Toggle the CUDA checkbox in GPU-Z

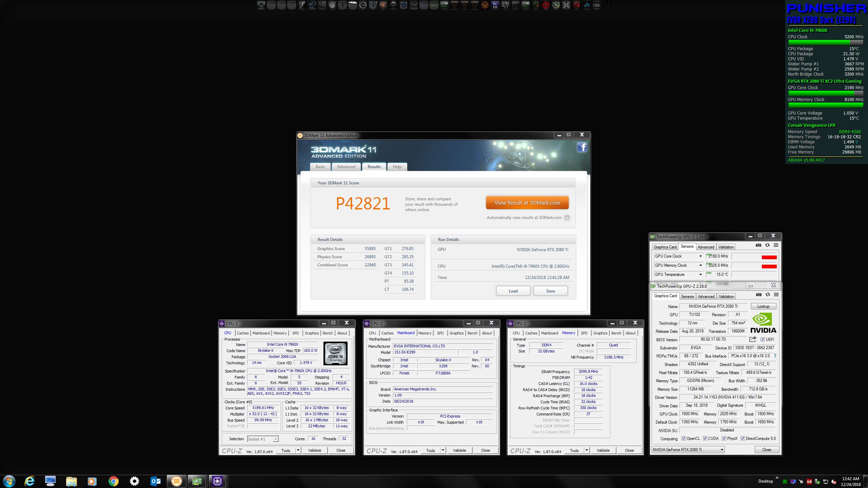pyautogui.click(x=705, y=439)
